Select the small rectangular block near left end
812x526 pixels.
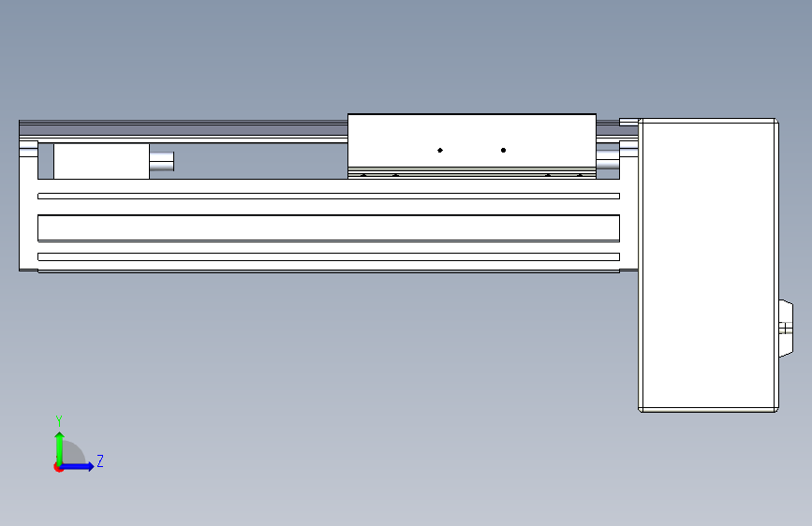point(101,162)
